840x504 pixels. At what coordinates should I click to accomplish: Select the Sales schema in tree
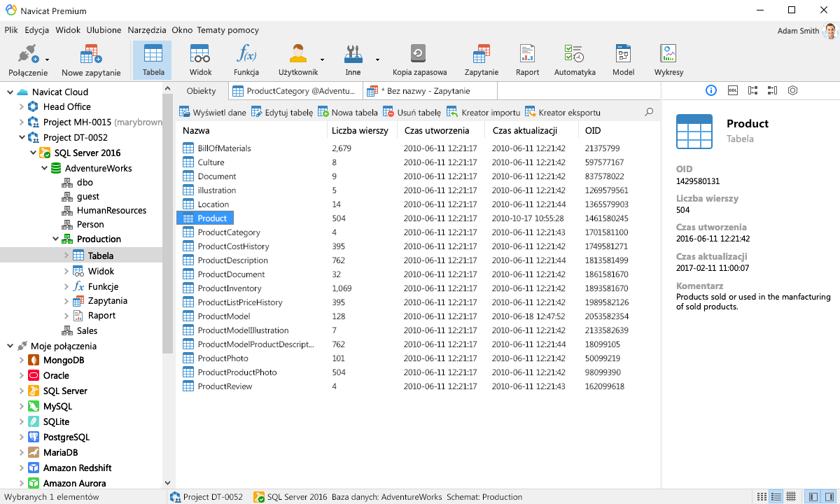[87, 330]
